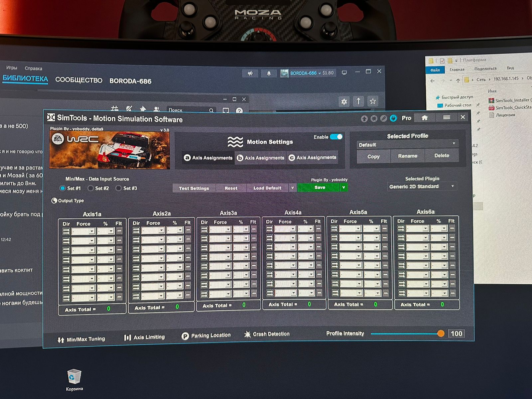Image resolution: width=532 pixels, height=399 pixels.
Task: Click the Steam question mark help icon
Action: pos(239,111)
